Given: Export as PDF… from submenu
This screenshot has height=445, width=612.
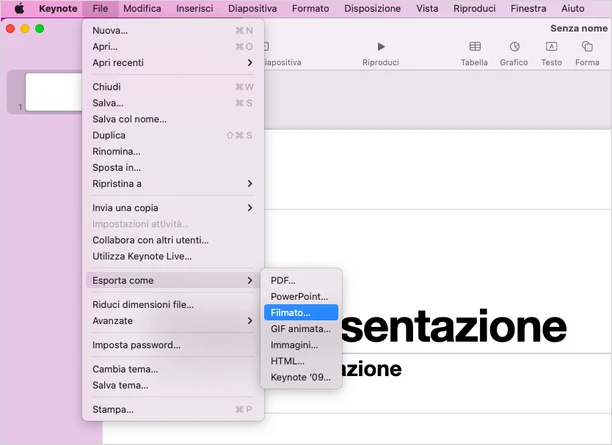Looking at the screenshot, I should (x=301, y=280).
